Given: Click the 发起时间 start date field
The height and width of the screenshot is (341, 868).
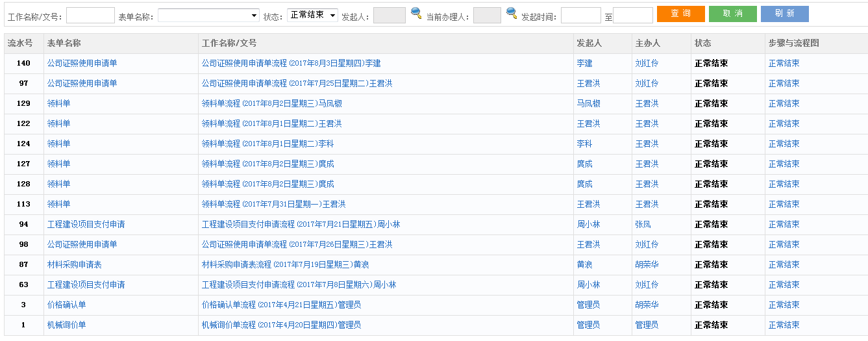Looking at the screenshot, I should 580,16.
